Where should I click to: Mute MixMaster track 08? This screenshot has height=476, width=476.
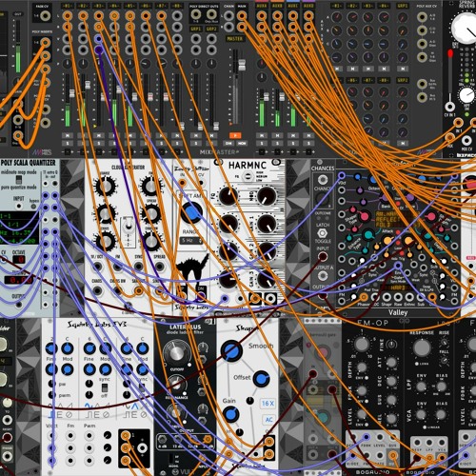(177, 135)
